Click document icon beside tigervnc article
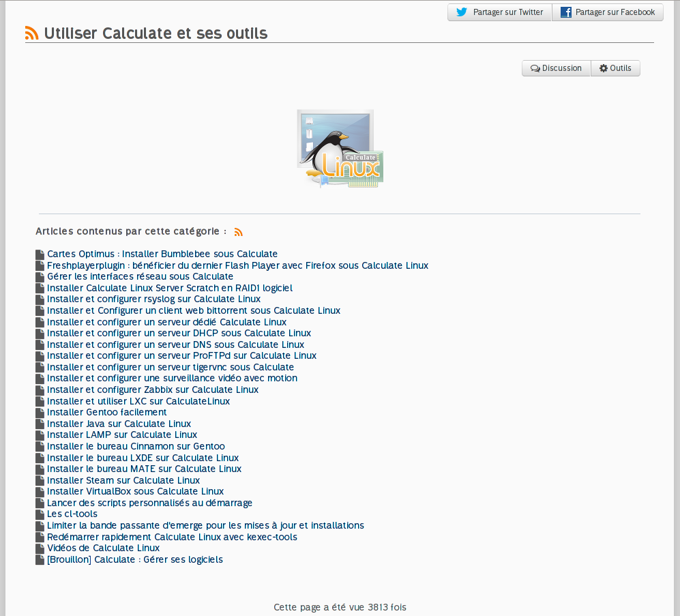The image size is (680, 616). click(x=40, y=368)
